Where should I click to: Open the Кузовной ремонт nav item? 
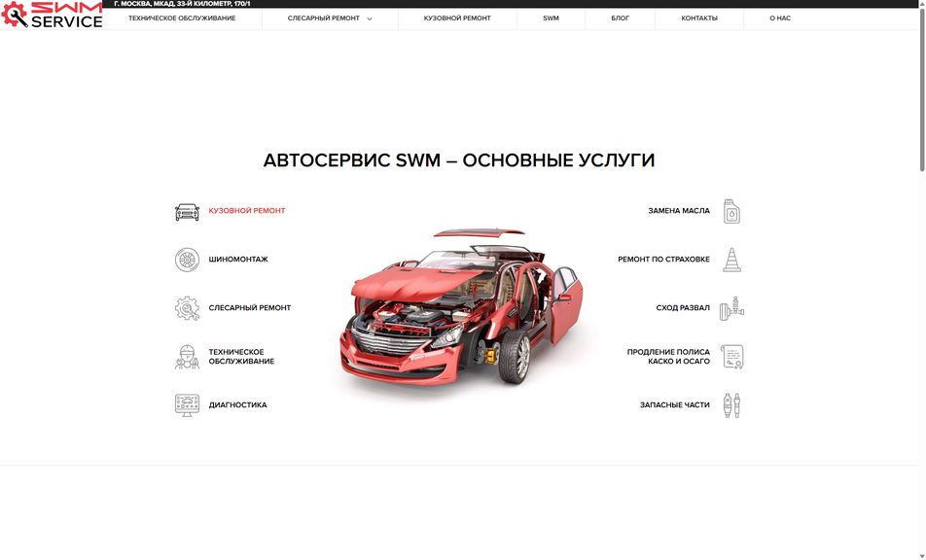click(457, 18)
